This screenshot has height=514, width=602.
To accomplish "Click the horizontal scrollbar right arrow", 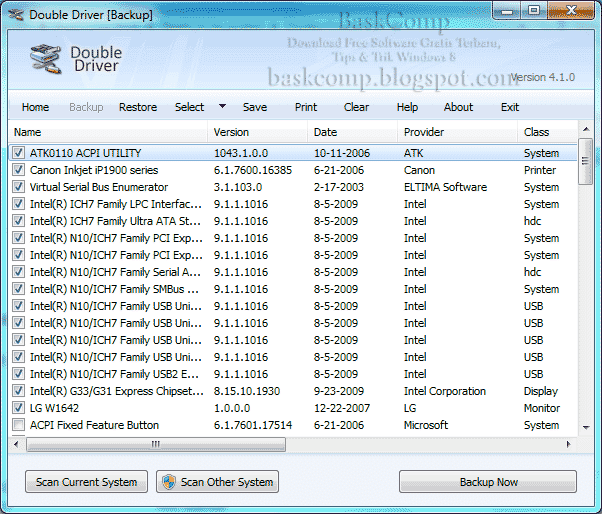I will tap(569, 444).
